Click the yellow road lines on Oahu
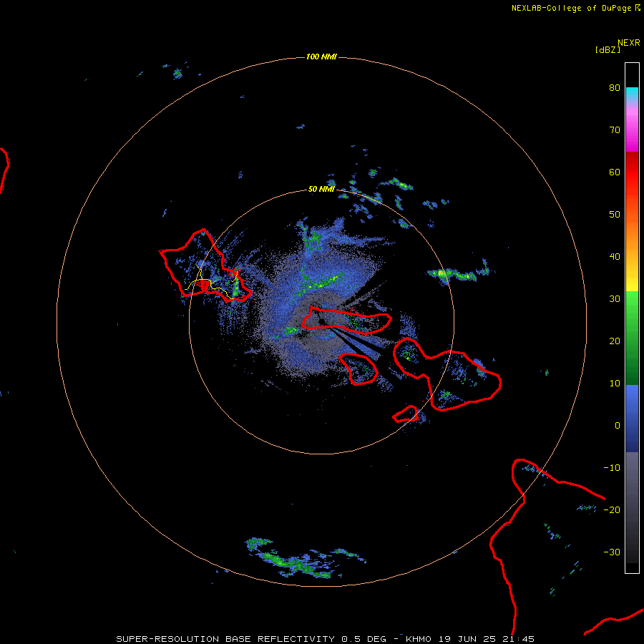This screenshot has width=644, height=644. point(210,283)
